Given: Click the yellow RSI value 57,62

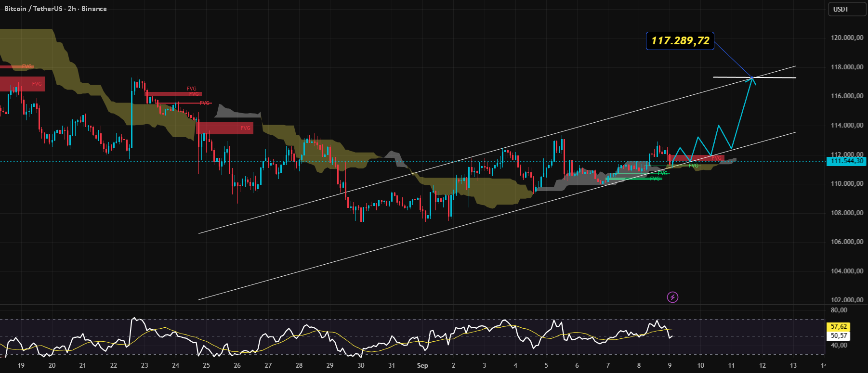Looking at the screenshot, I should [839, 327].
